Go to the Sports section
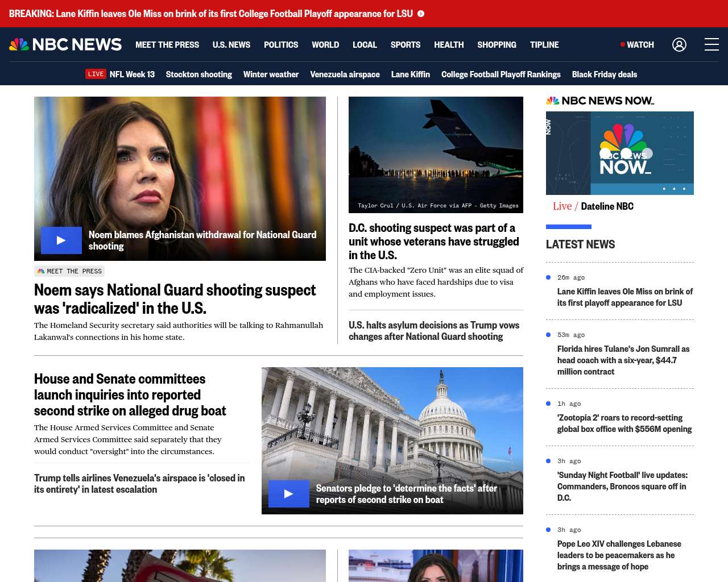728x582 pixels. (406, 44)
